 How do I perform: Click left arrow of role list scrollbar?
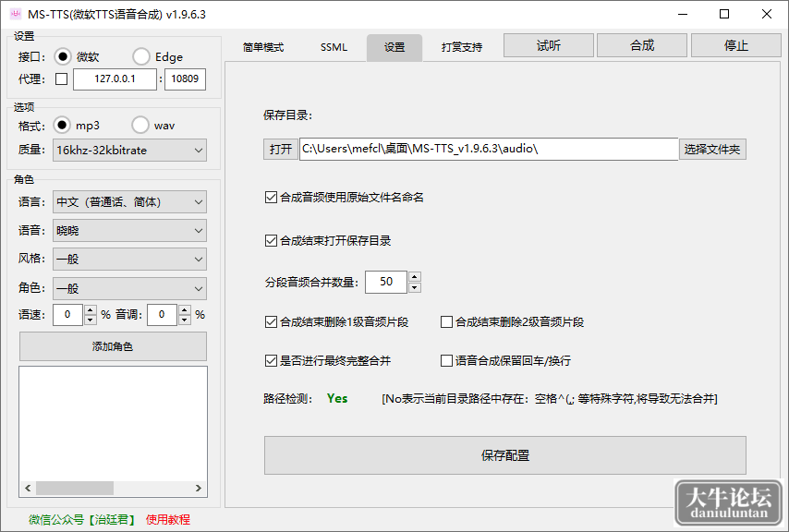pyautogui.click(x=28, y=488)
